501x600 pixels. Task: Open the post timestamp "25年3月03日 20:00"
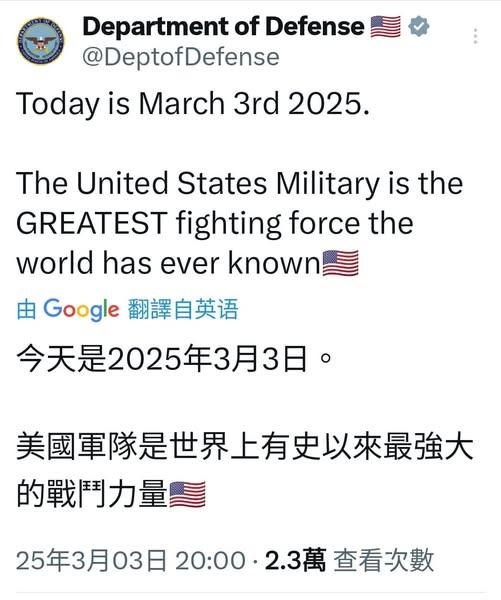click(x=131, y=560)
